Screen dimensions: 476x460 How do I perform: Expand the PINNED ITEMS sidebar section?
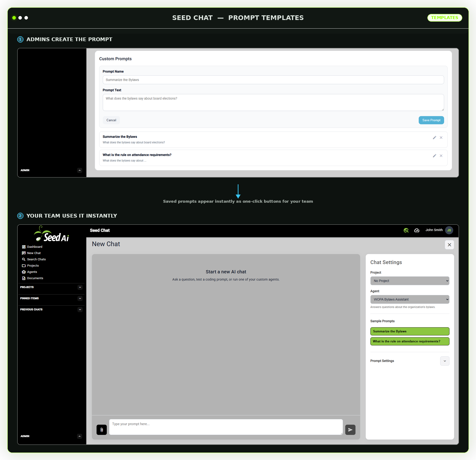click(x=80, y=298)
